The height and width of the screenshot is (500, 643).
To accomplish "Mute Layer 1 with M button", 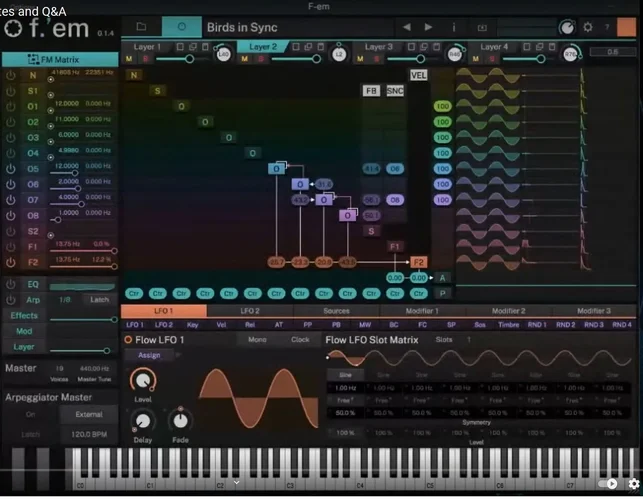I will coord(129,59).
